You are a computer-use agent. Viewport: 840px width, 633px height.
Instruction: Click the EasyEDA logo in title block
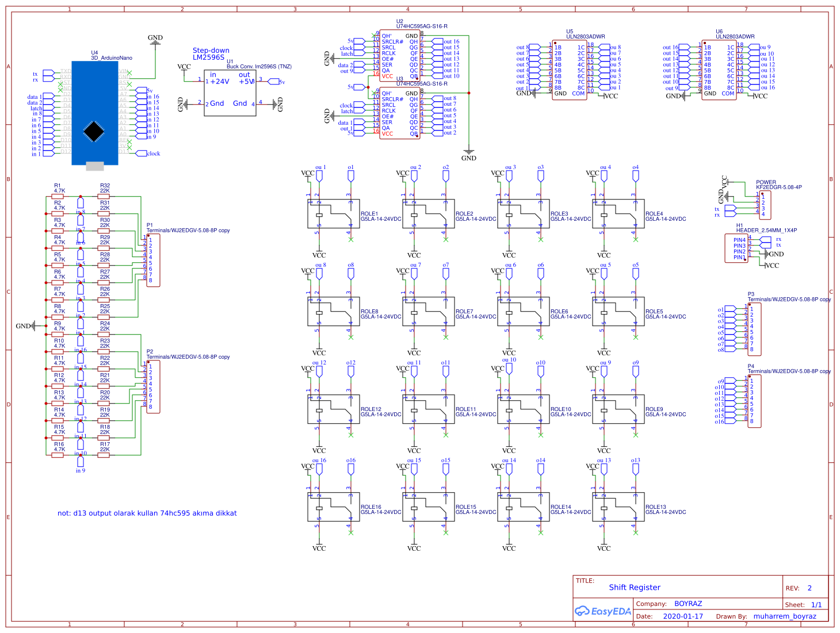click(603, 612)
